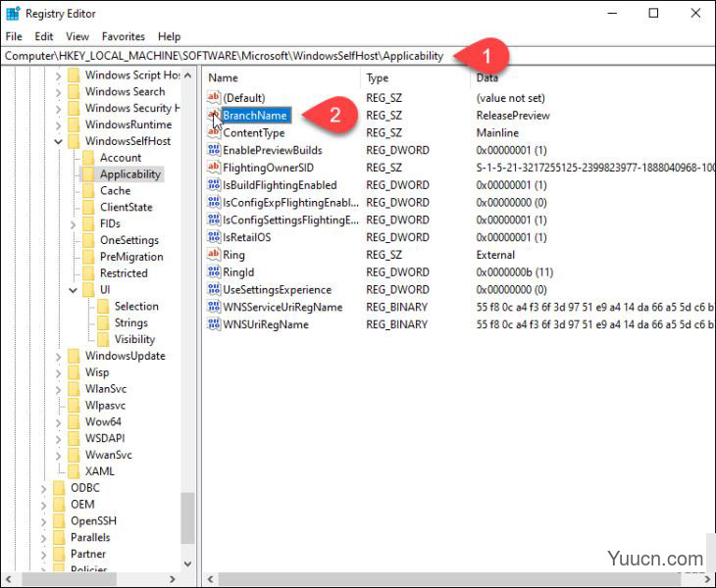Click the tree pane scroll up arrow
The width and height of the screenshot is (716, 588).
[x=187, y=75]
